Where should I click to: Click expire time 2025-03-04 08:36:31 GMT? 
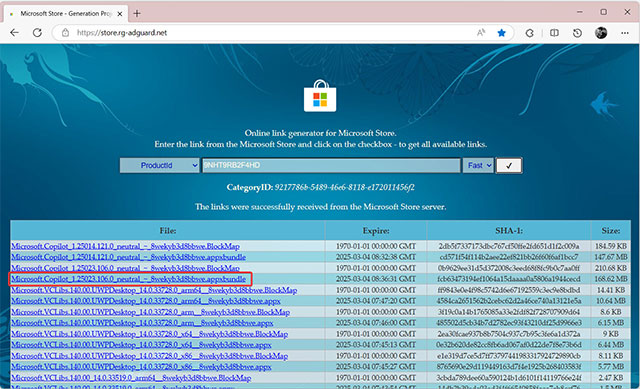[x=376, y=279]
